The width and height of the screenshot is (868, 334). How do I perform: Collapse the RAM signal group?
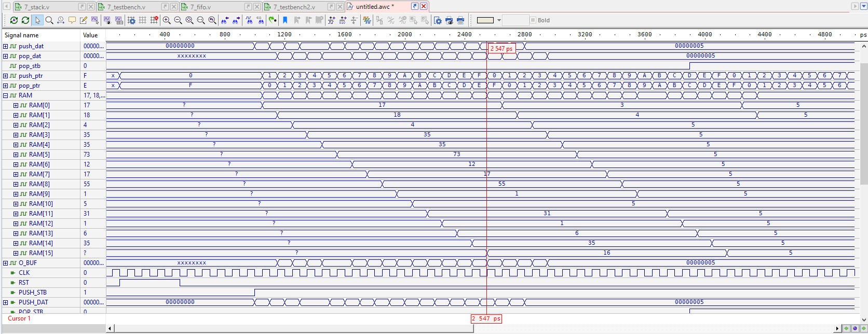[x=6, y=95]
